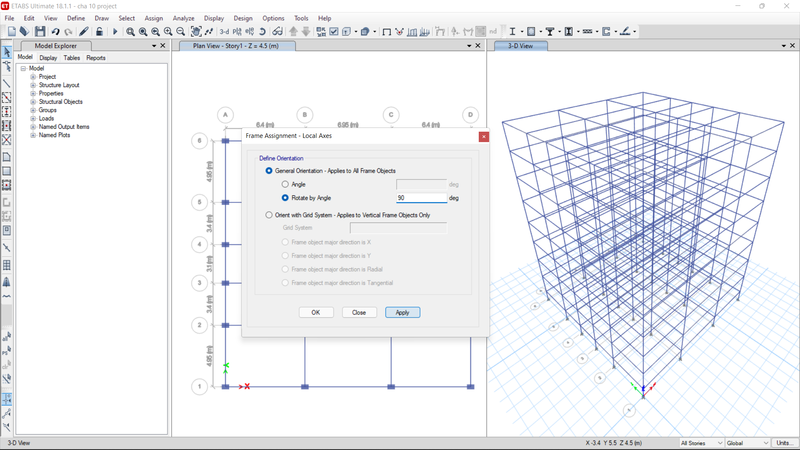Open the All Stories dropdown in status bar
Image resolution: width=800 pixels, height=450 pixels.
click(x=702, y=443)
